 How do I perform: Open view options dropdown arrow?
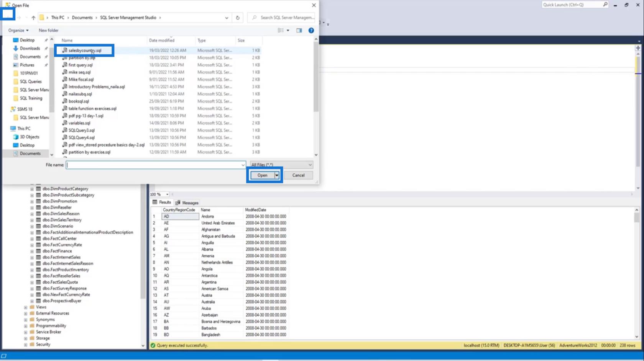[x=288, y=30]
